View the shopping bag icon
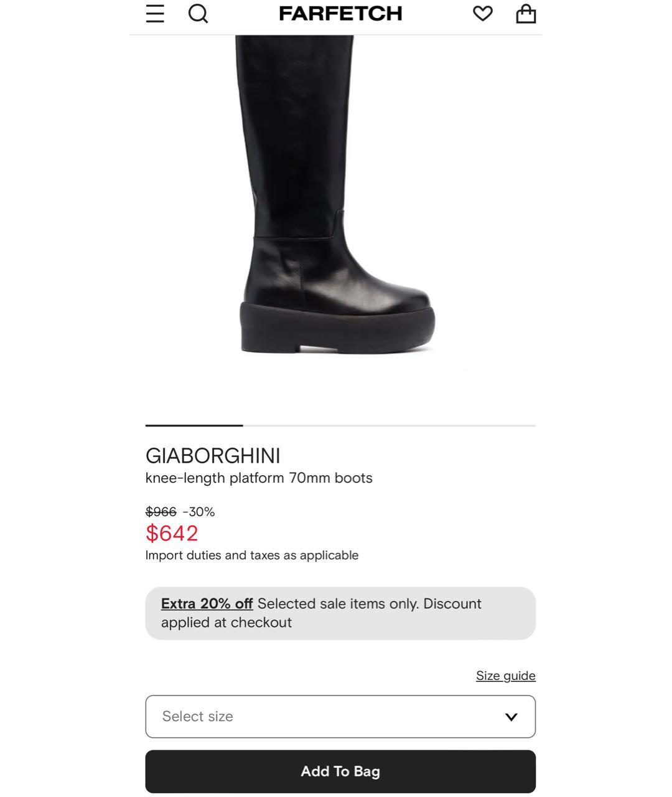 (526, 14)
